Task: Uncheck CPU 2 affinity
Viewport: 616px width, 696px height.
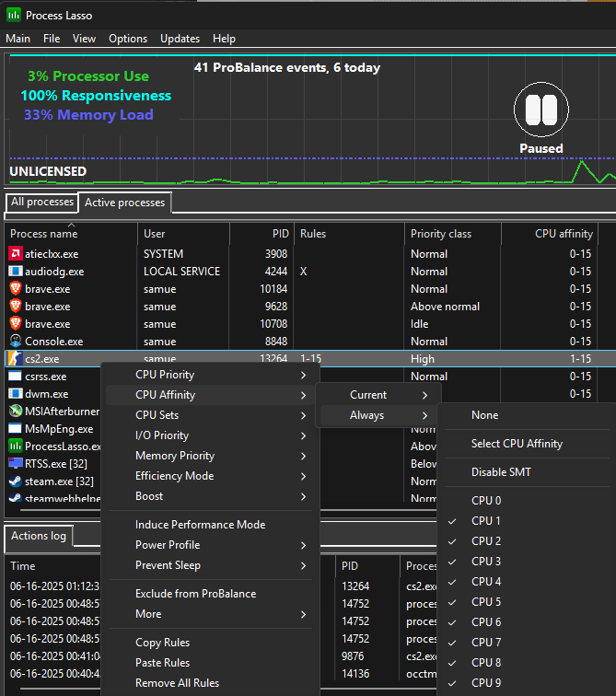Action: (528, 541)
